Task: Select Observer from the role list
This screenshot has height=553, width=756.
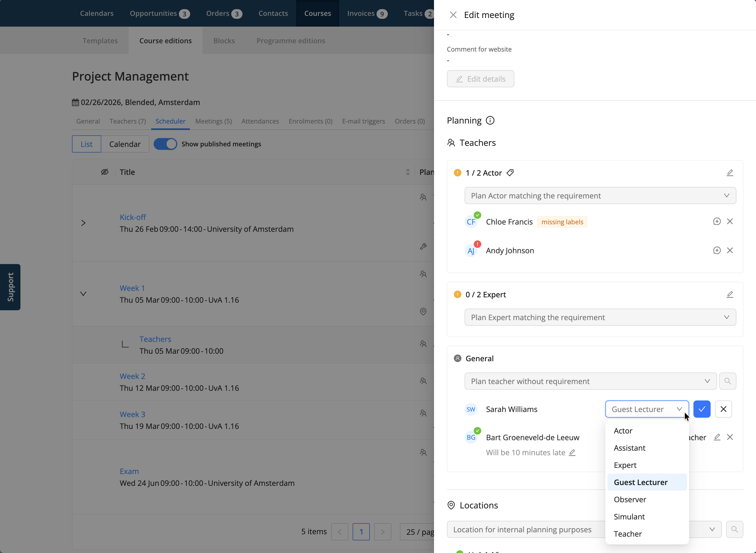Action: click(x=630, y=500)
